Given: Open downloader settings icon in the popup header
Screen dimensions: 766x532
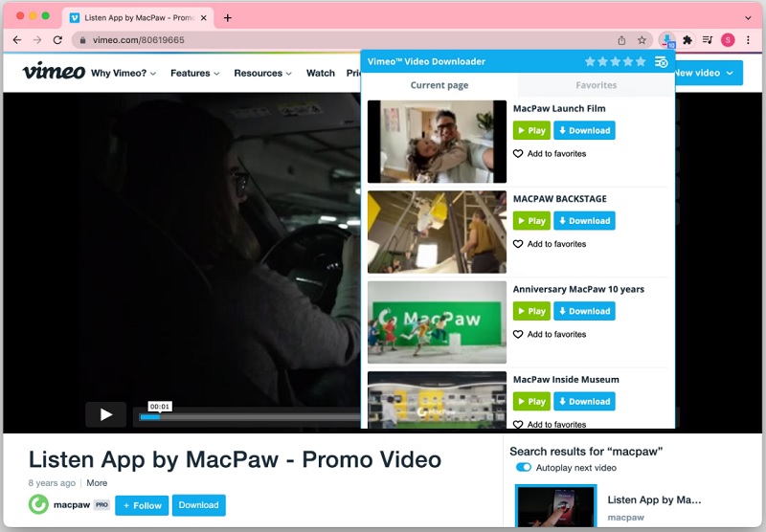Looking at the screenshot, I should (661, 62).
